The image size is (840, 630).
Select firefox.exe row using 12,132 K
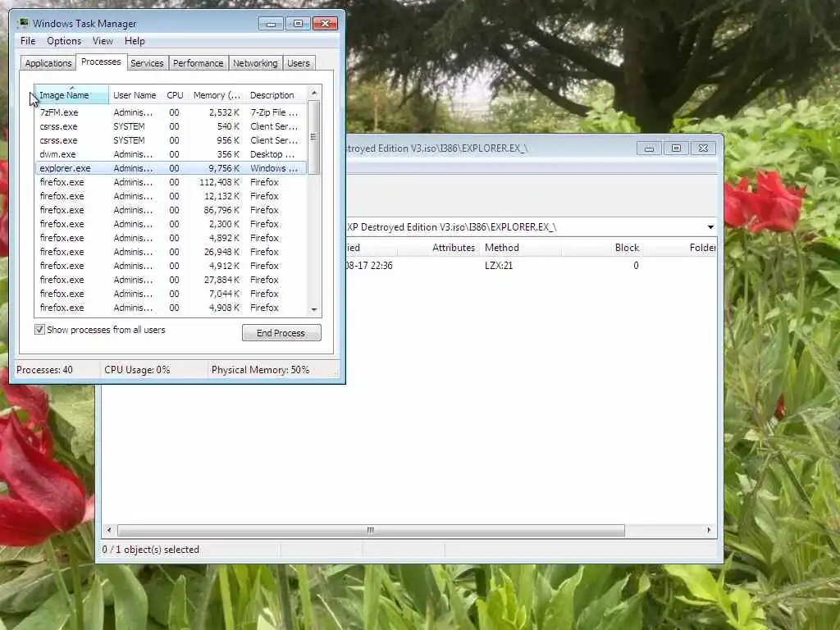click(x=171, y=196)
